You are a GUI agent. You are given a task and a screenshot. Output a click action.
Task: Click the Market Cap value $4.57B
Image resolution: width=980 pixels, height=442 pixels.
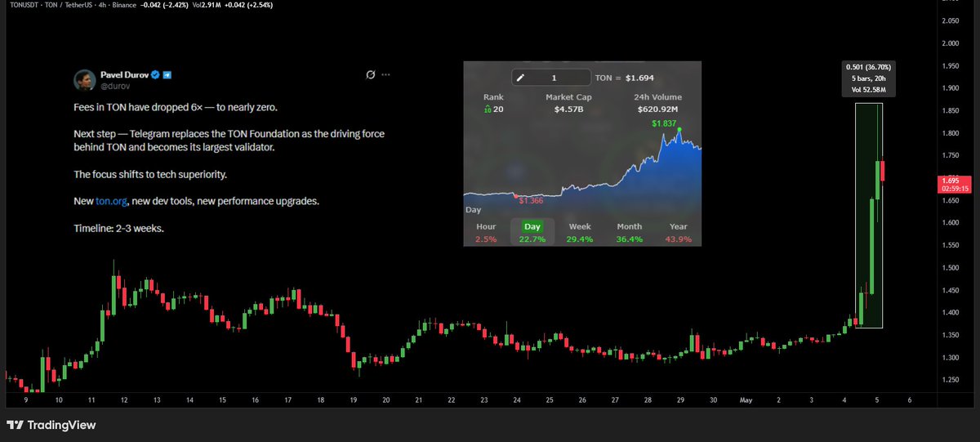[x=568, y=108]
